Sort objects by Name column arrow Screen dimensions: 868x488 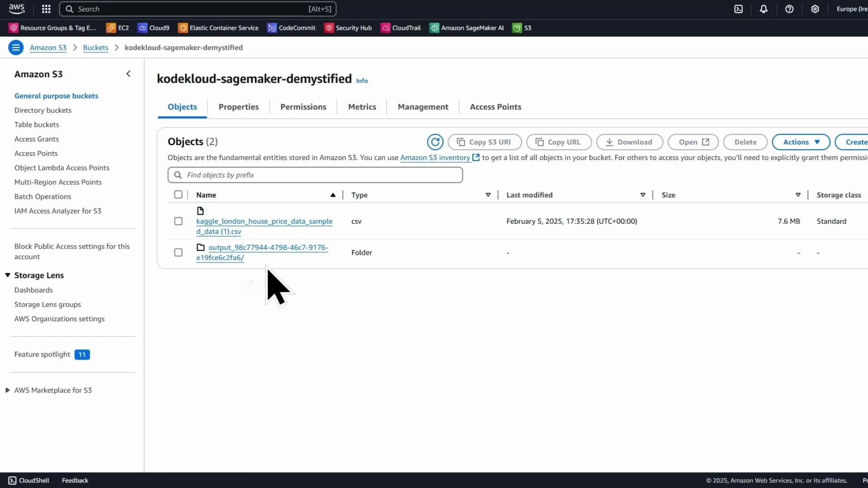[x=333, y=195]
